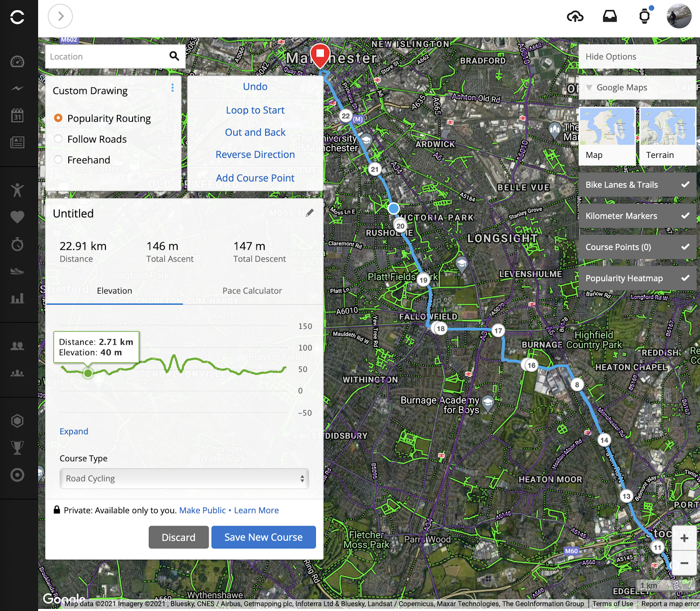Toggle Kilometer Markers overlay
Image resolution: width=700 pixels, height=611 pixels.
(637, 216)
